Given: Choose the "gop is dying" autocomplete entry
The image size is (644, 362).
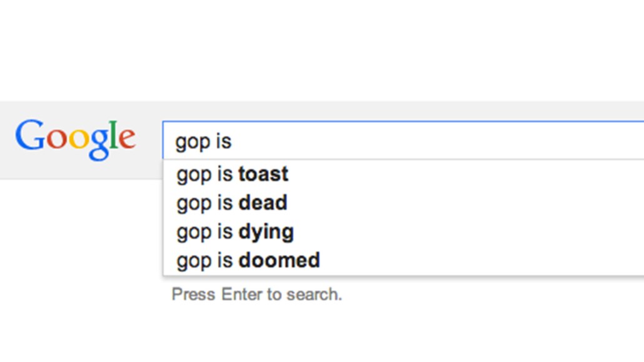Looking at the screenshot, I should point(235,231).
